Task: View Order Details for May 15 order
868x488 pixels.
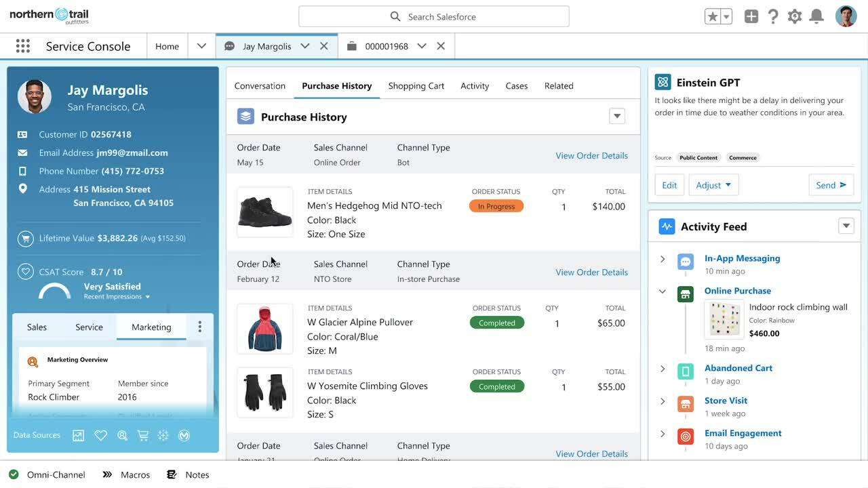Action: point(591,155)
